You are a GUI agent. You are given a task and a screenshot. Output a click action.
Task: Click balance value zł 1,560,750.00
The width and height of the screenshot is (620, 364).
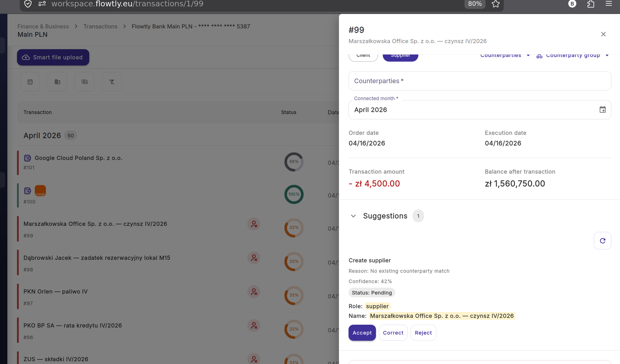click(x=515, y=184)
